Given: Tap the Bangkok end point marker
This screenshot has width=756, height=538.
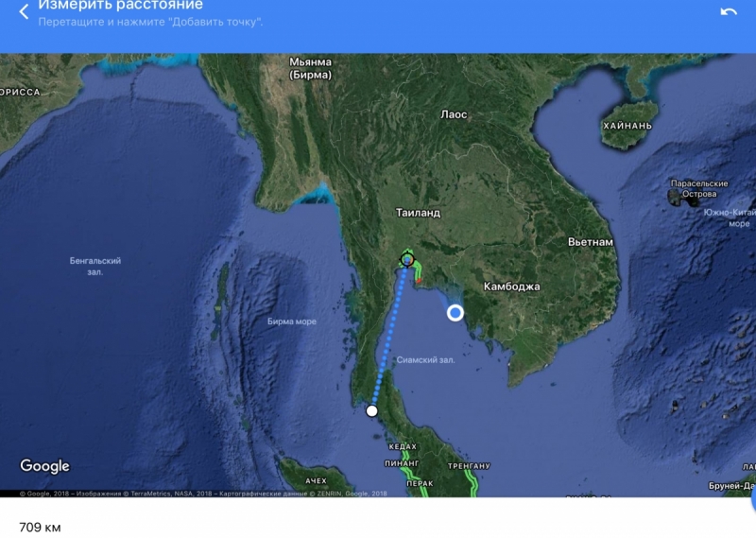Looking at the screenshot, I should coord(407,259).
